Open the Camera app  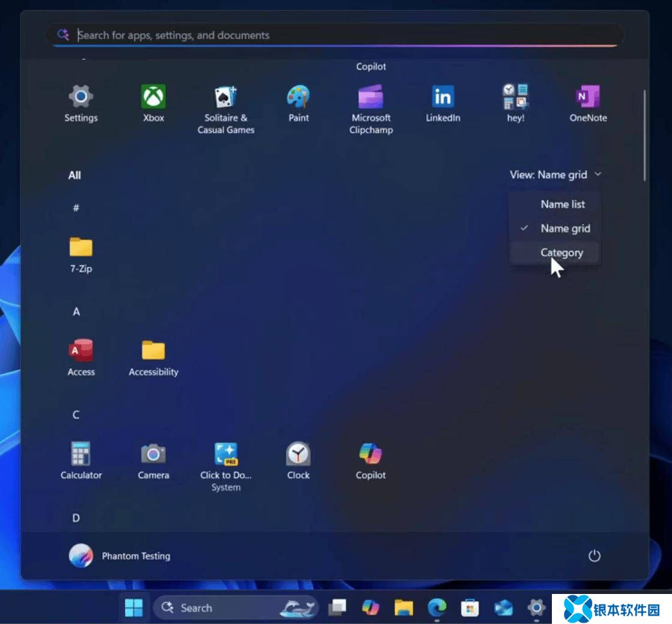153,461
